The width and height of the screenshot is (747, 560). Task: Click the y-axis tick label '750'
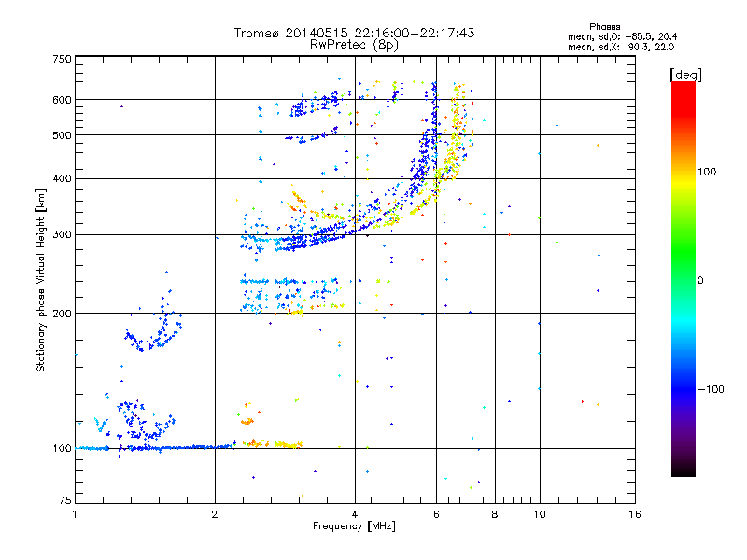coord(62,59)
